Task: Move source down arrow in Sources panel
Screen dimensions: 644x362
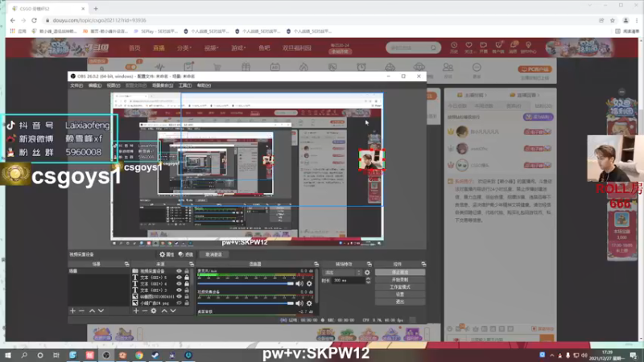Action: coord(173,311)
